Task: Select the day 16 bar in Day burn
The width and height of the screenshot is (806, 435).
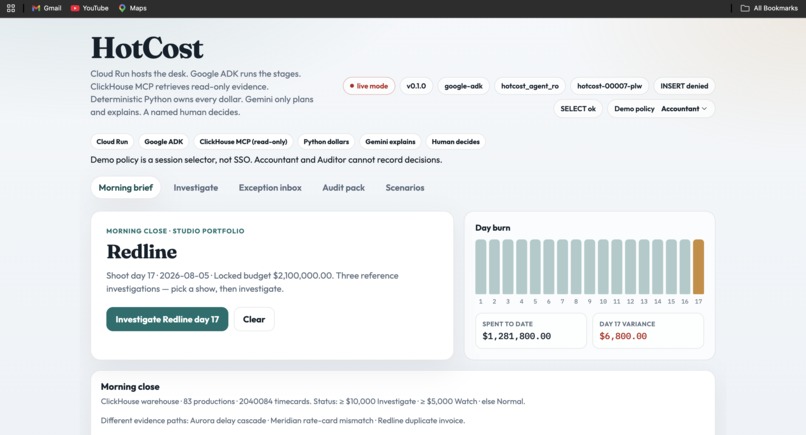Action: coord(685,266)
